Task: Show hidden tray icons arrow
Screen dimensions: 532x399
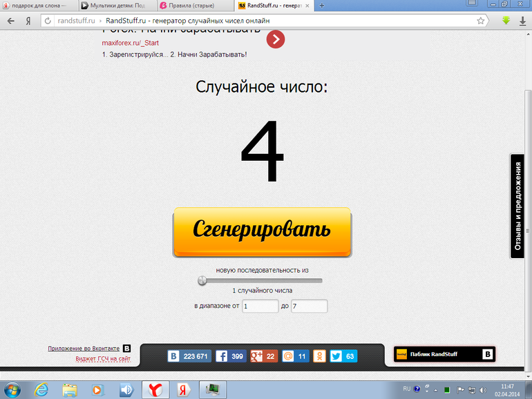Action: pyautogui.click(x=436, y=390)
